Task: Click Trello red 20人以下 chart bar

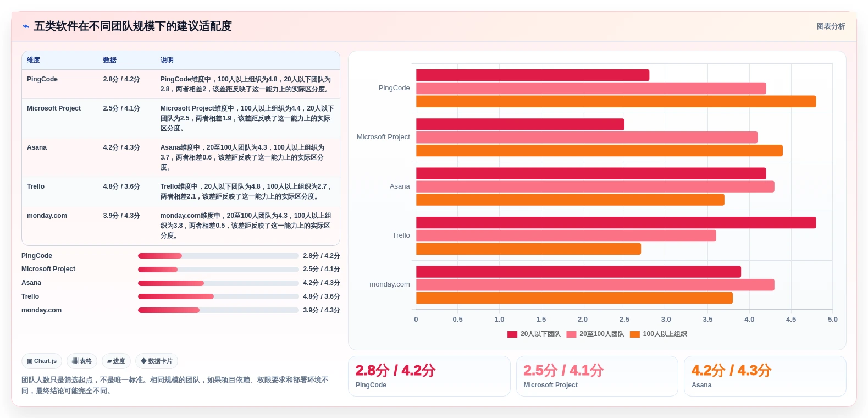Action: coord(616,223)
